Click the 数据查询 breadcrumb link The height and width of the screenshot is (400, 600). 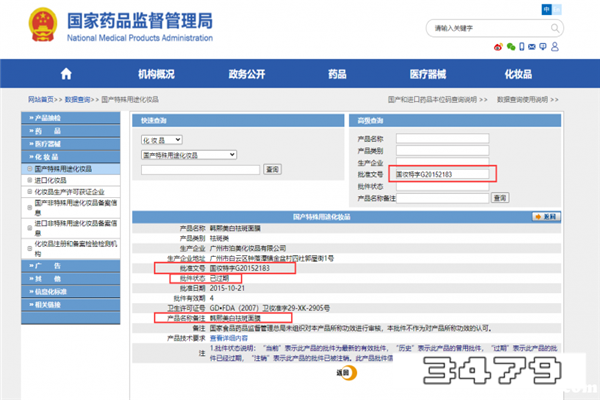pos(78,100)
